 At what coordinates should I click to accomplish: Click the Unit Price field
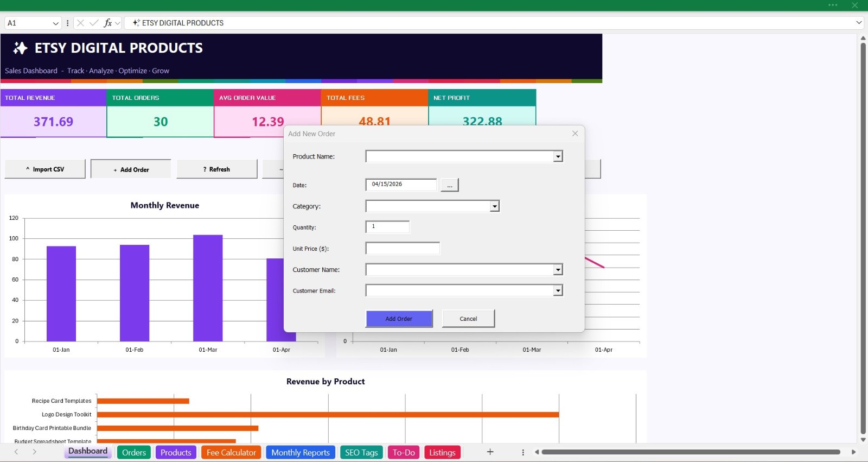pos(403,248)
